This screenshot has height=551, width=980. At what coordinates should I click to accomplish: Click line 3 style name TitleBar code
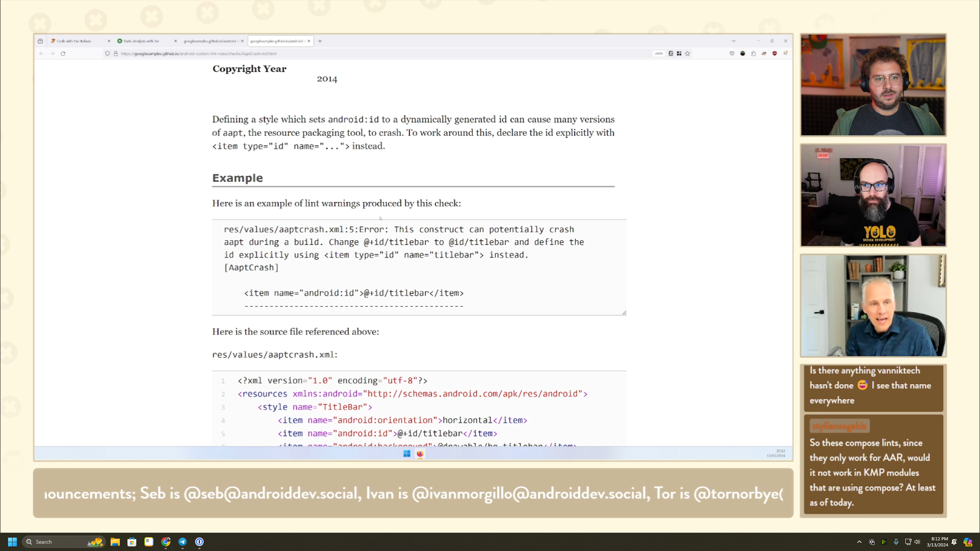[315, 407]
